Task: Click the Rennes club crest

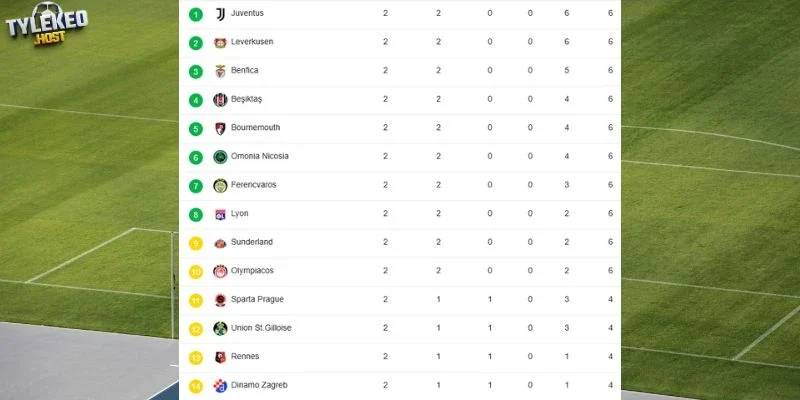Action: pos(220,357)
